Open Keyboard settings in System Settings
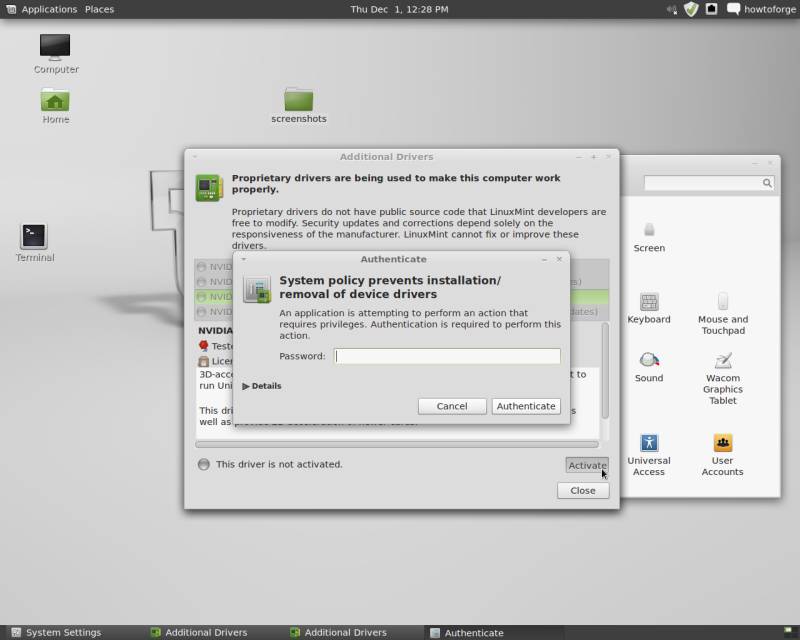The width and height of the screenshot is (800, 640). point(649,308)
